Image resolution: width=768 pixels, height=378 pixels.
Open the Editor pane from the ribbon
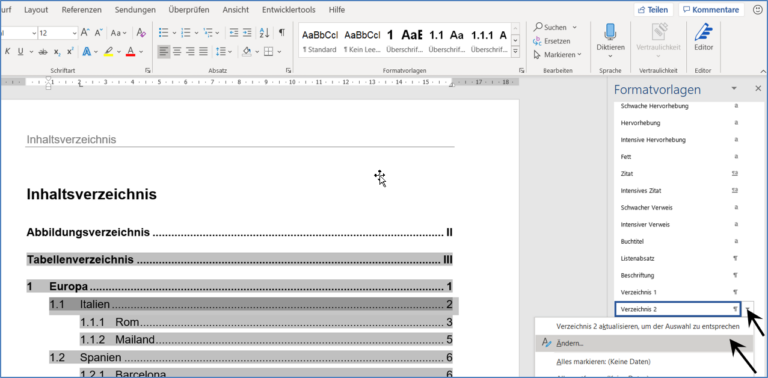pyautogui.click(x=703, y=38)
